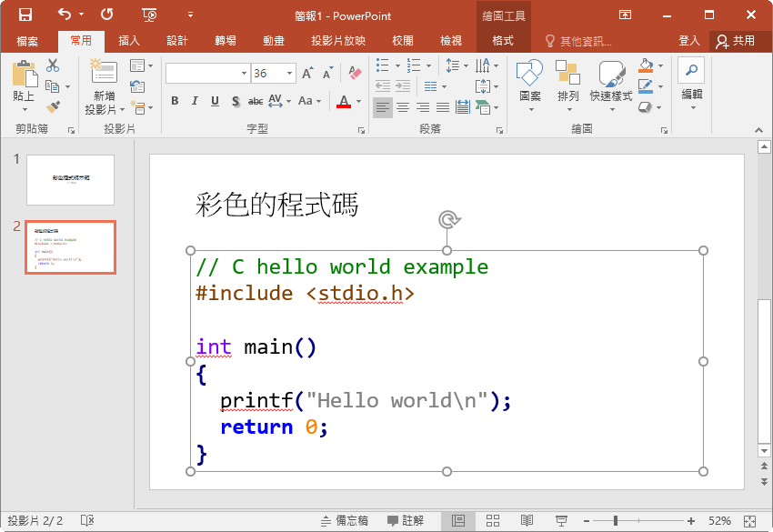Image resolution: width=773 pixels, height=532 pixels.
Task: Toggle italic formatting
Action: [194, 102]
